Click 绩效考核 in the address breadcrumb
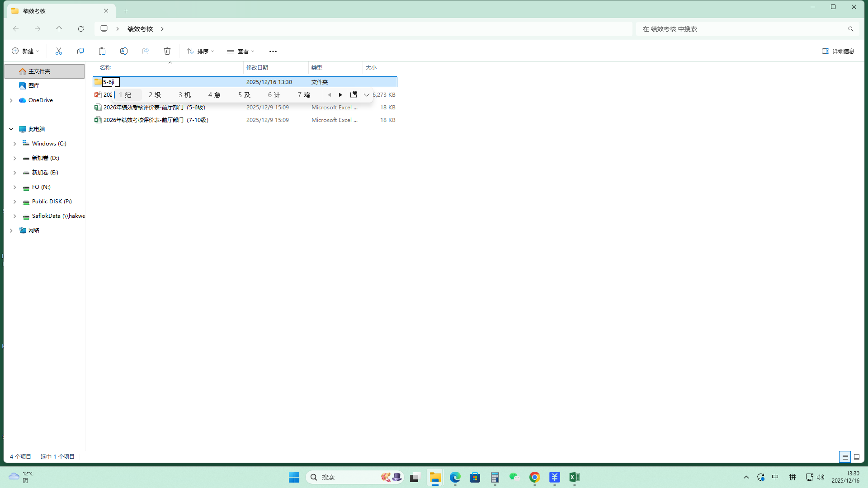This screenshot has width=868, height=488. point(140,29)
